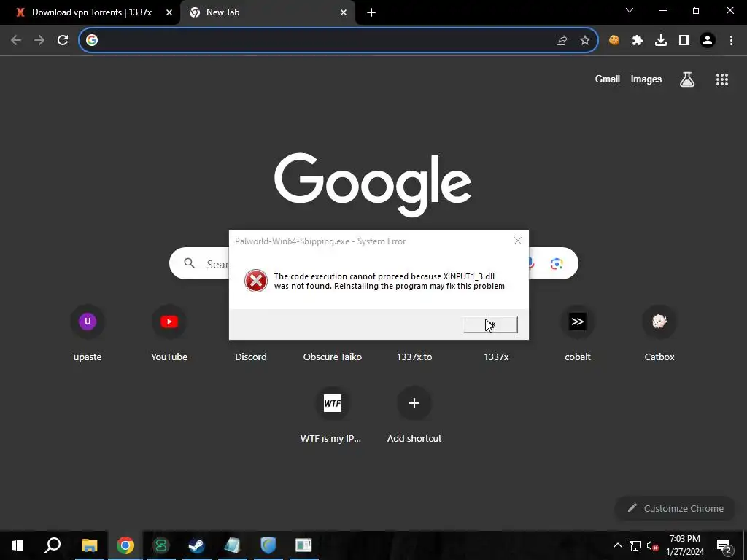Open Google Images link
This screenshot has width=747, height=560.
point(646,79)
